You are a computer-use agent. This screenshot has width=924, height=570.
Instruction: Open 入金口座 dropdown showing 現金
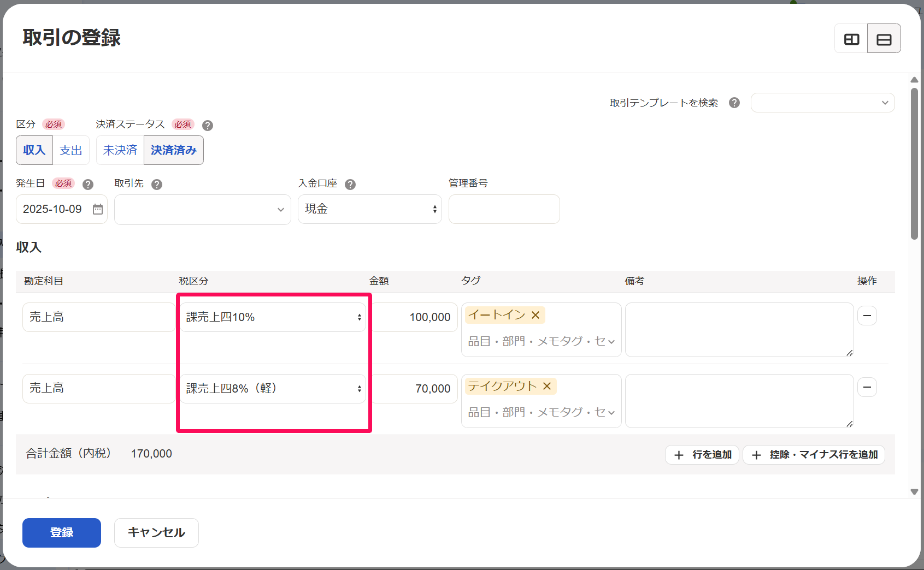[x=370, y=209]
